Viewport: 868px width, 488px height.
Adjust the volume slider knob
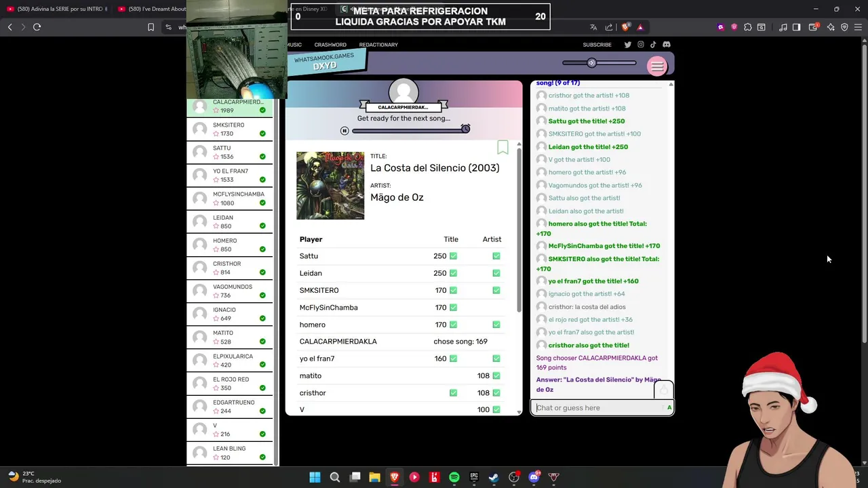click(x=591, y=63)
